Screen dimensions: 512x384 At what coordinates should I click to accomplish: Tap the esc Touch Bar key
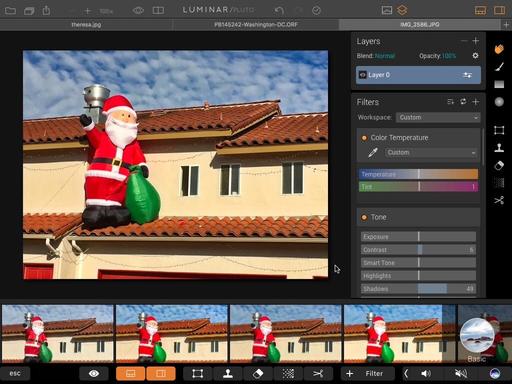coord(15,373)
